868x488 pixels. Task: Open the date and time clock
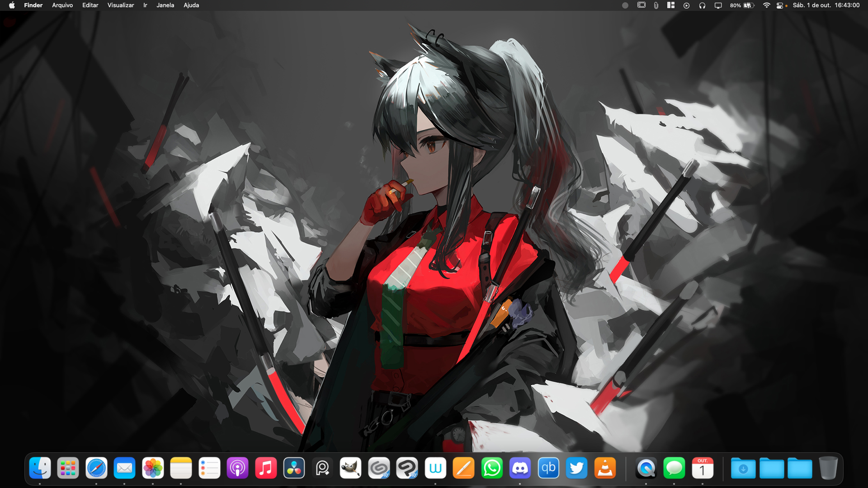[x=826, y=5]
